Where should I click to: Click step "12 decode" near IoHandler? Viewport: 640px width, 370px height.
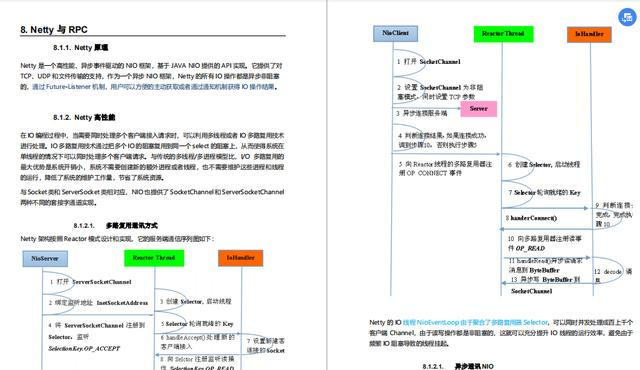point(613,275)
